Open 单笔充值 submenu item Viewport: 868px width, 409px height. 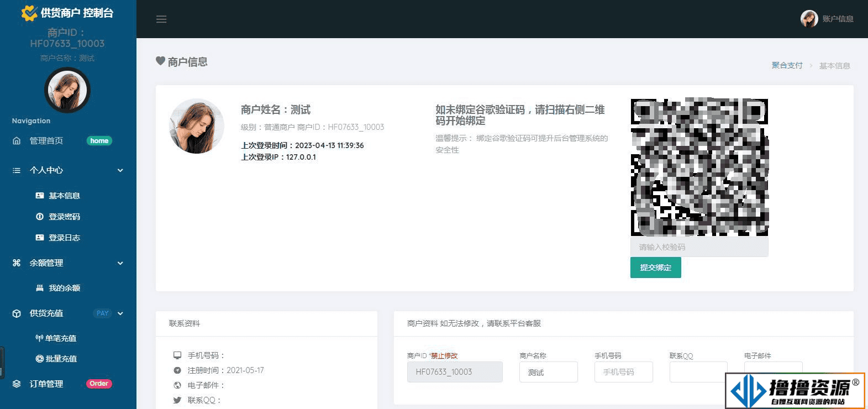(x=61, y=338)
